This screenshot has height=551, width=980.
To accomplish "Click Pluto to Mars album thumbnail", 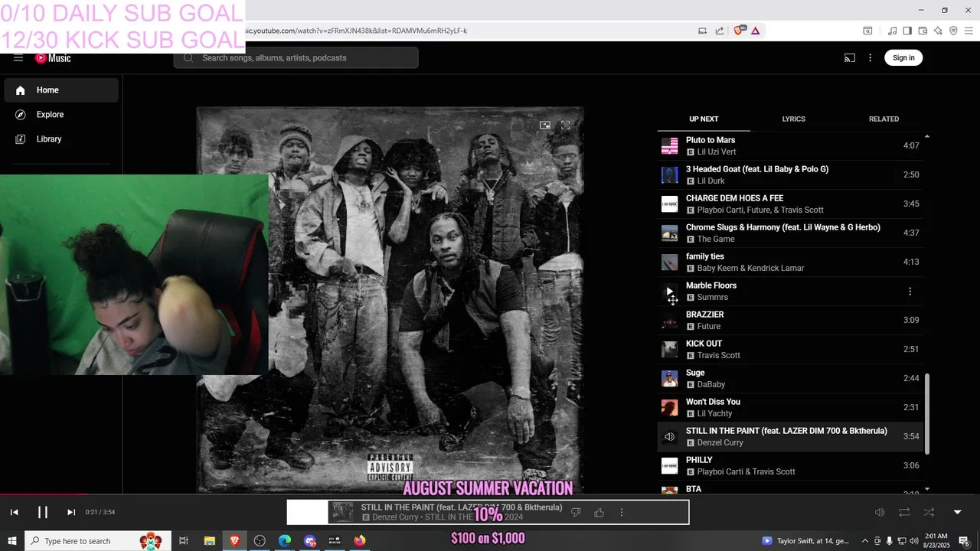I will (x=670, y=145).
